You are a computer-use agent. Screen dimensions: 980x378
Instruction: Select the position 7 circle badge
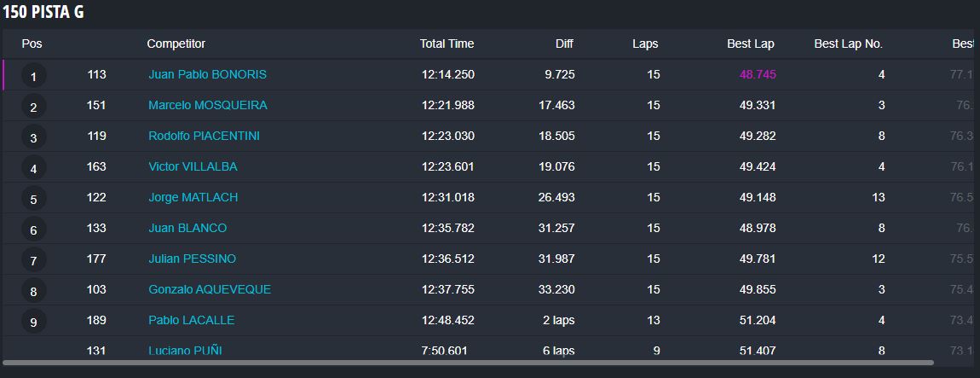tap(34, 261)
